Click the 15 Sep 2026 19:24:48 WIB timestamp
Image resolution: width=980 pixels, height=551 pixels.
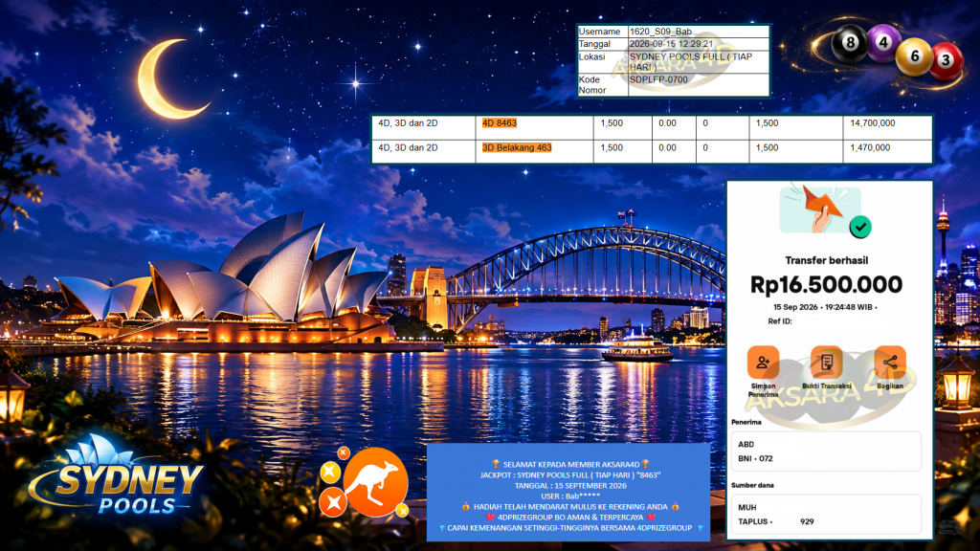point(824,307)
